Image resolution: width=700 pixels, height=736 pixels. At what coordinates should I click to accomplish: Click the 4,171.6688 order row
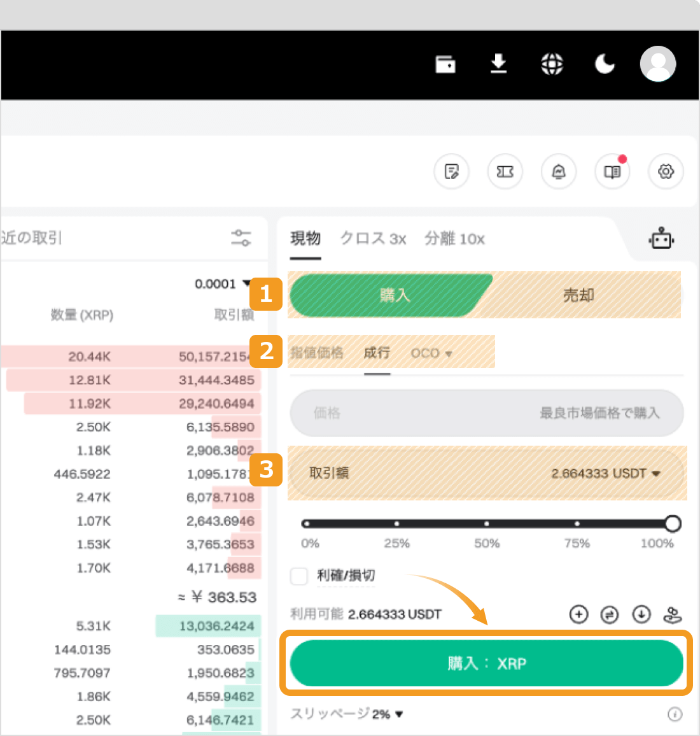point(130,567)
